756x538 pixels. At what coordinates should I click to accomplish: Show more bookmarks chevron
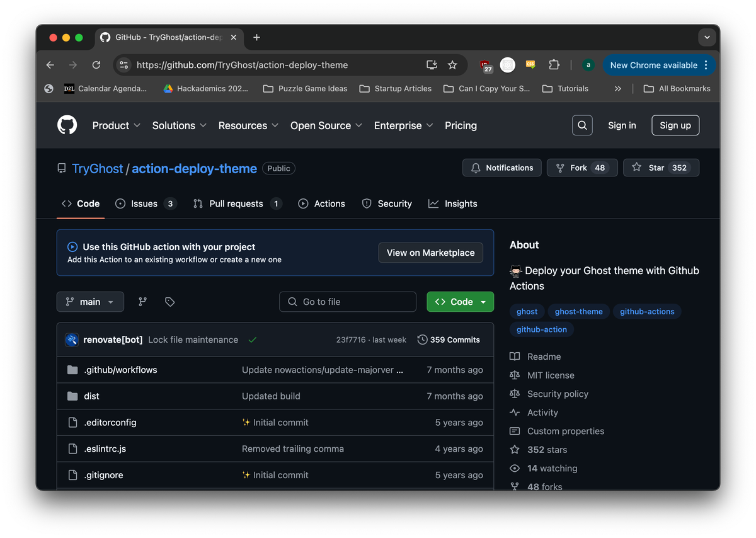pos(617,89)
